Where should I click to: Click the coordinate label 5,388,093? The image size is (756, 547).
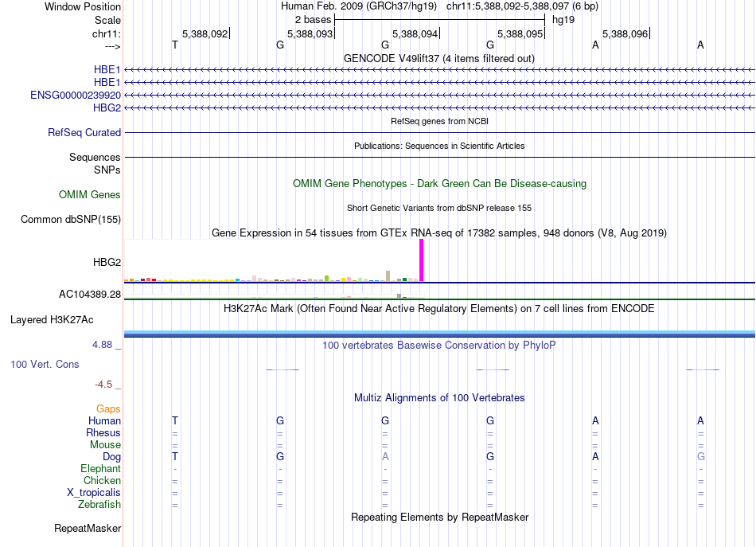tap(310, 33)
